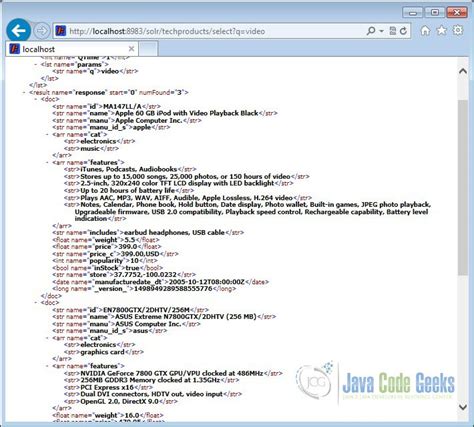Viewport: 474px width, 427px height.
Task: Click "OpenGL 2.0, DirectX 9.0" feature line
Action: (x=119, y=401)
